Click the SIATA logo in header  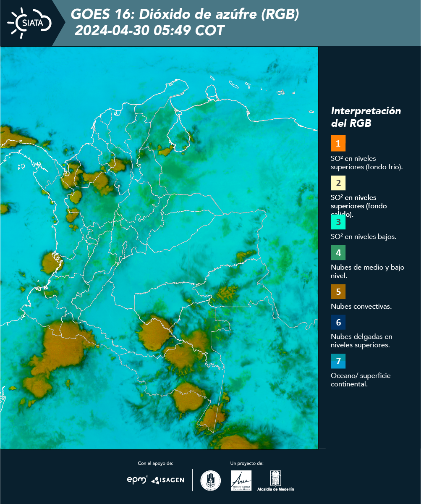click(29, 23)
